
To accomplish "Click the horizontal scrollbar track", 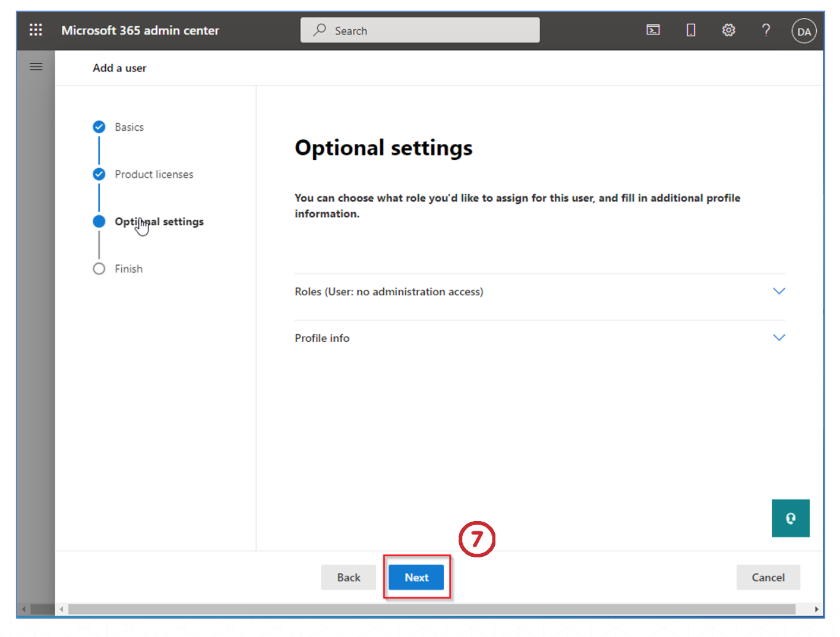I will (x=431, y=609).
